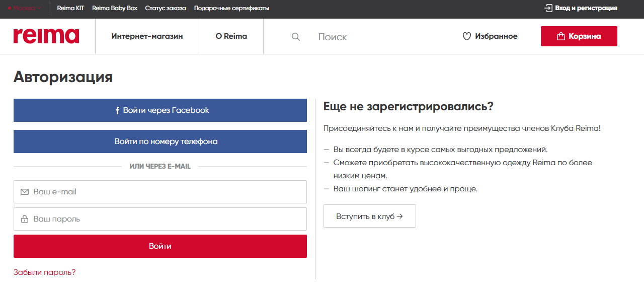Click Войти по номеру телефона button
Screen dimensions: 644x289
(160, 141)
